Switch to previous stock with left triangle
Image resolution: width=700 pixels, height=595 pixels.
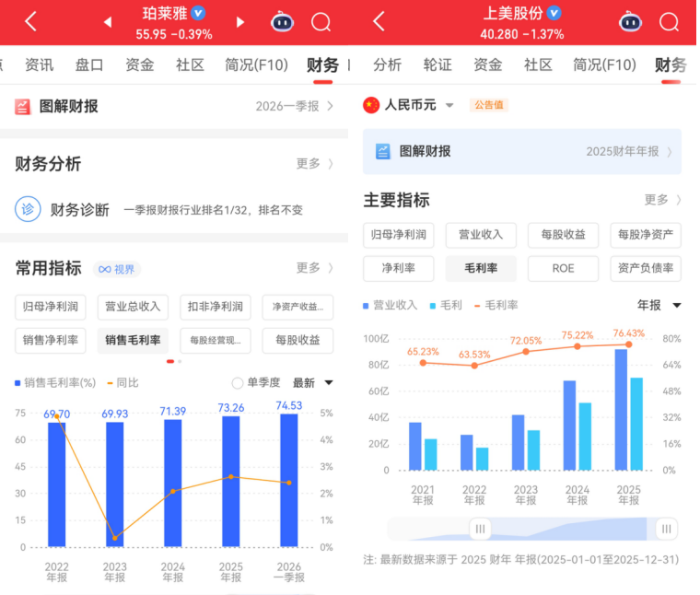pyautogui.click(x=107, y=22)
